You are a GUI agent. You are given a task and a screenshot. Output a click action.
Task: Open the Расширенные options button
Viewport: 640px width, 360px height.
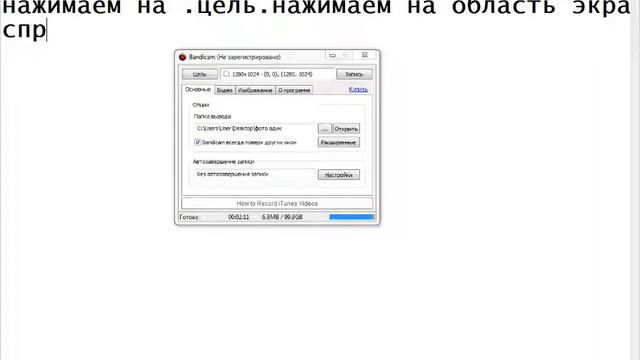(x=339, y=142)
